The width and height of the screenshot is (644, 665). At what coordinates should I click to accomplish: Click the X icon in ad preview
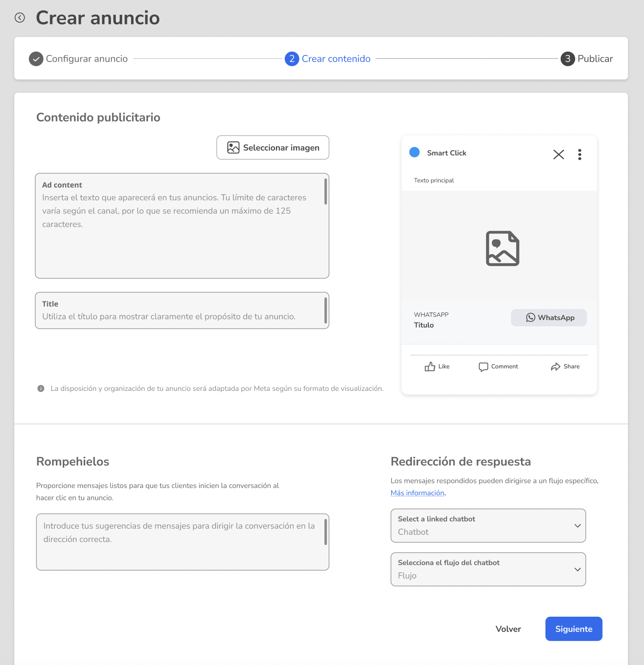coord(558,155)
